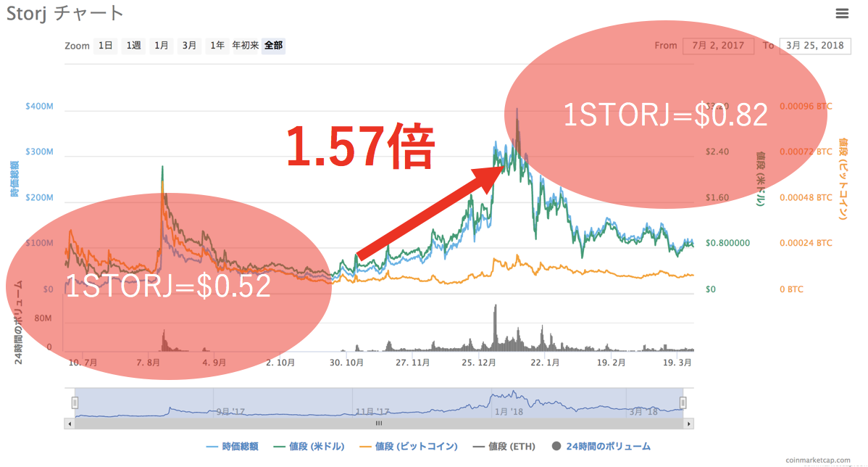
Task: Click the scrollbar left arrow
Action: [70, 423]
